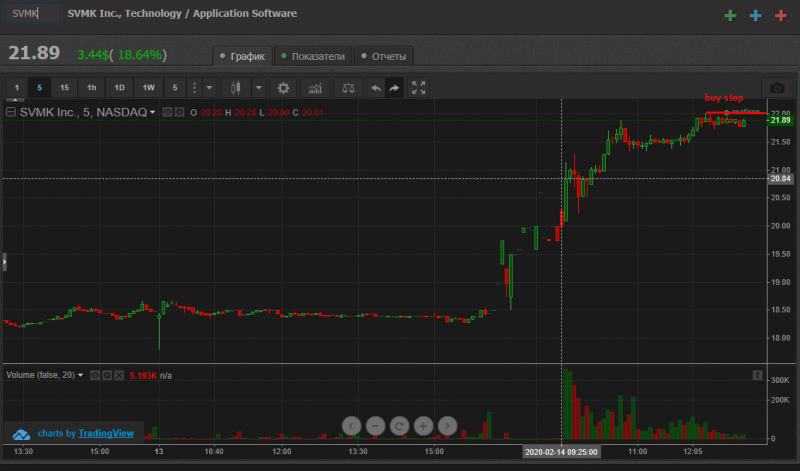Zoom in with round plus button
Viewport: 800px width, 471px height.
[423, 426]
